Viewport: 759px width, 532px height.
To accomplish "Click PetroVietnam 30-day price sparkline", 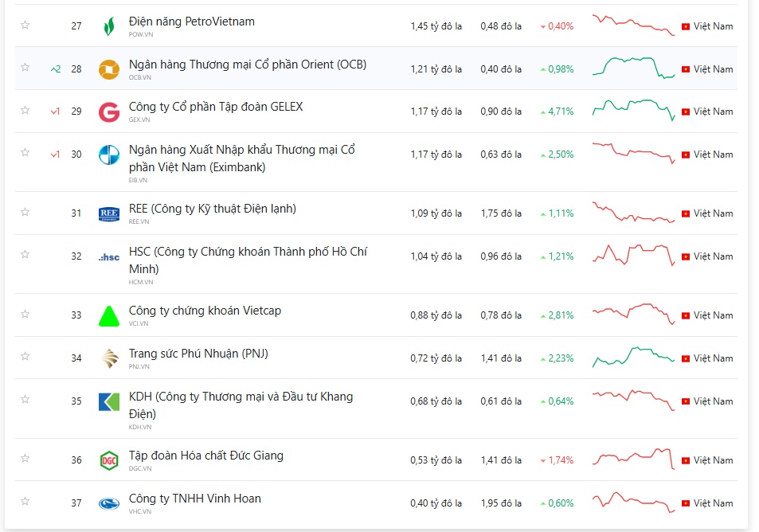I will coord(633,25).
